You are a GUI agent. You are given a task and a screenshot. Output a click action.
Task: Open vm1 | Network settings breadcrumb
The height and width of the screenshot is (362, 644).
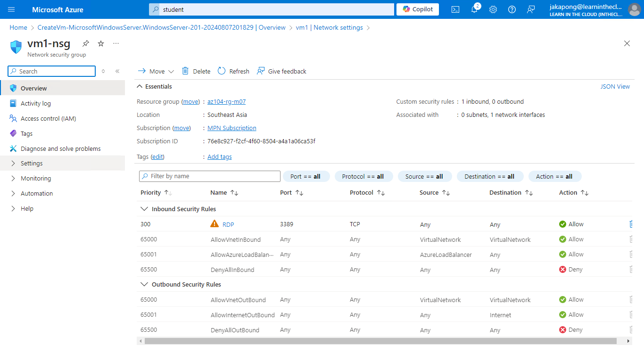pyautogui.click(x=330, y=28)
